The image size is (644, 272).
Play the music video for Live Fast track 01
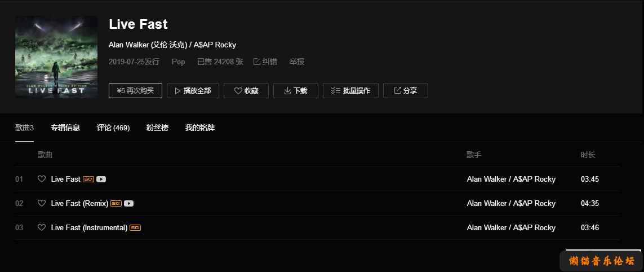101,179
